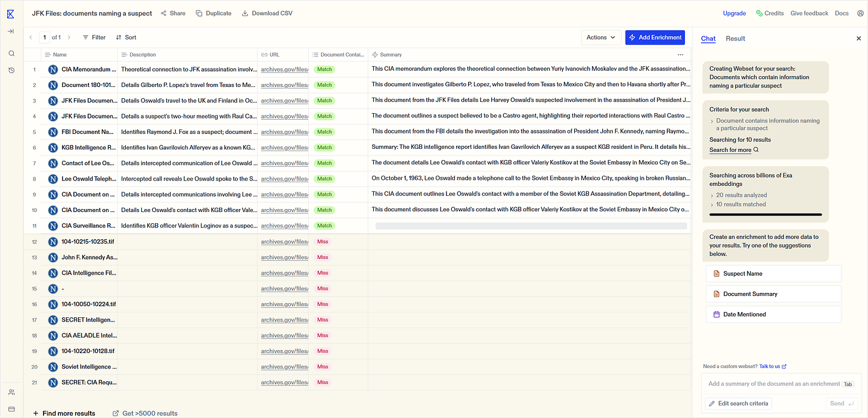Open the Actions dropdown
868x418 pixels.
pos(601,38)
